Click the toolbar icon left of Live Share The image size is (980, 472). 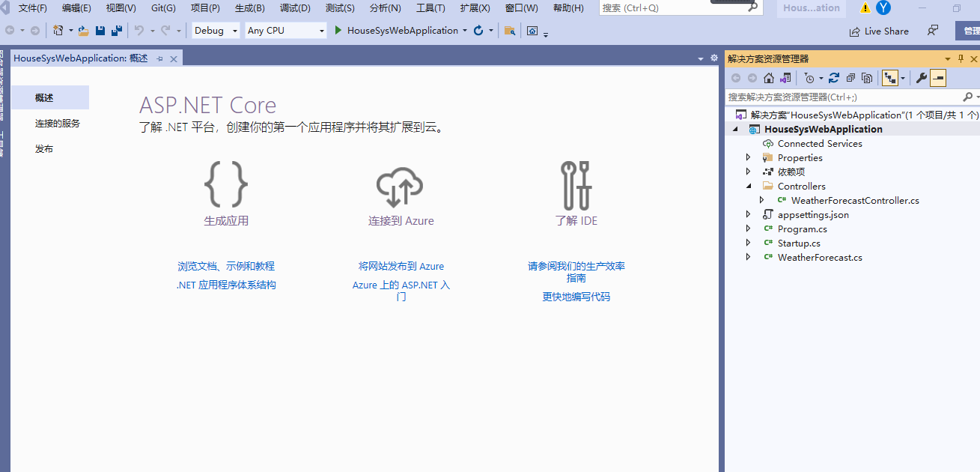click(532, 31)
